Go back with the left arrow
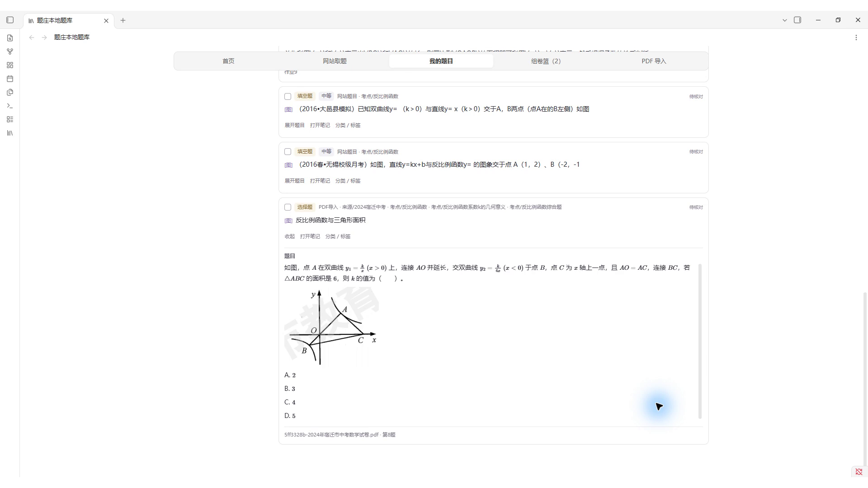Viewport: 868px width, 488px height. tap(32, 38)
